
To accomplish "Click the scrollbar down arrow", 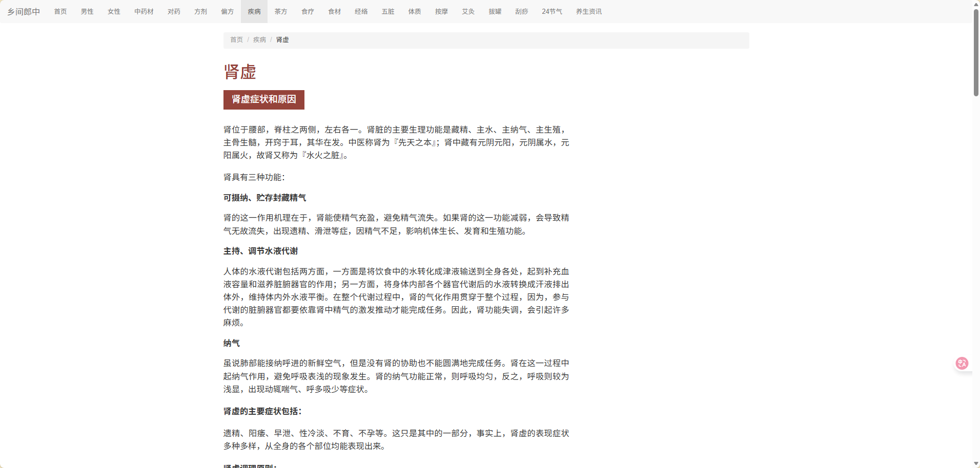I will [x=975, y=464].
